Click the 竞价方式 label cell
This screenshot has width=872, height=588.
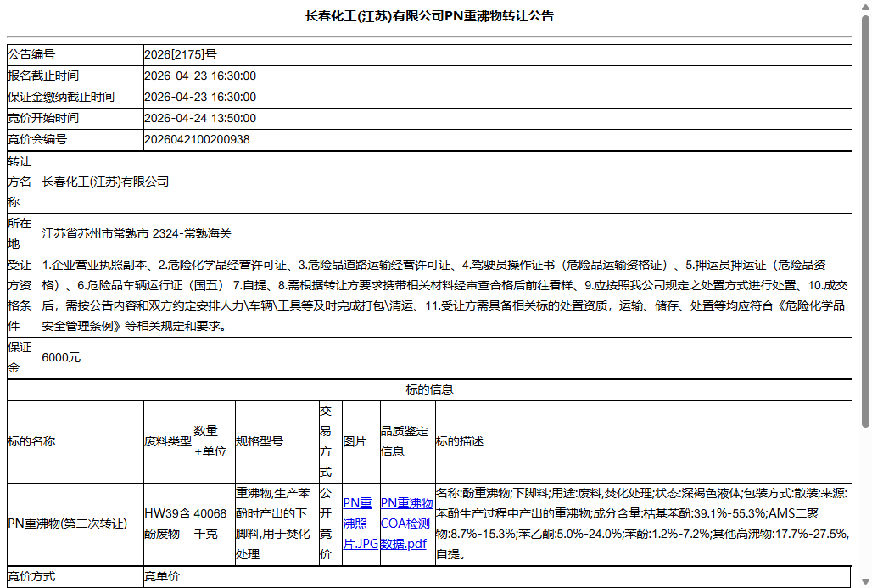click(x=75, y=576)
